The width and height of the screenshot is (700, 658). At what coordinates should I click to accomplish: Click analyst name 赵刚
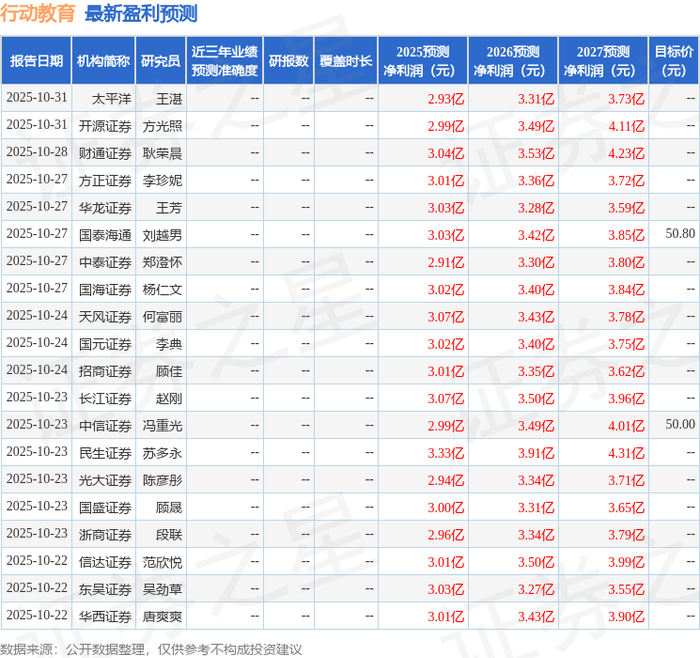(x=169, y=398)
